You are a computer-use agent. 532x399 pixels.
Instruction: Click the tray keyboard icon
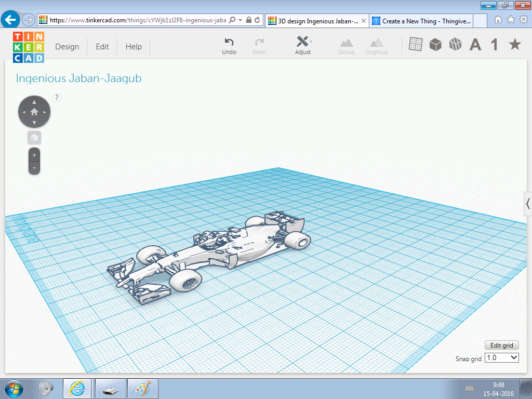[470, 389]
